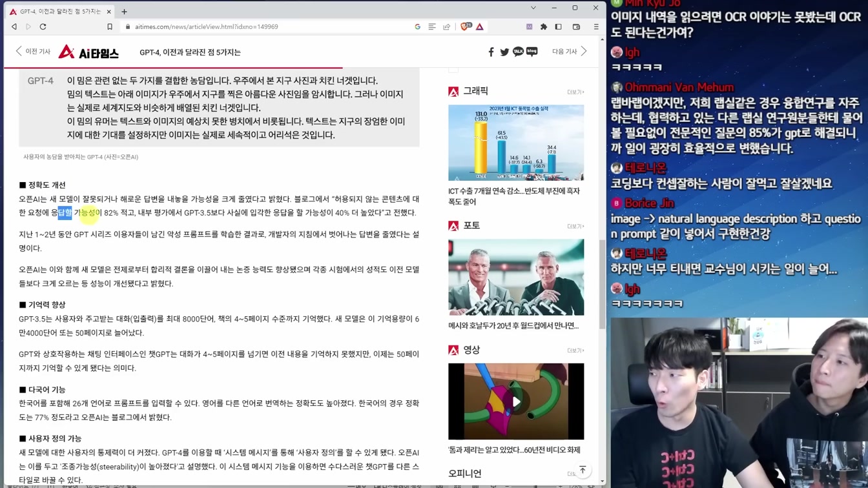Open reader mode icon in address bar
Screen dimensions: 868x488
432,27
